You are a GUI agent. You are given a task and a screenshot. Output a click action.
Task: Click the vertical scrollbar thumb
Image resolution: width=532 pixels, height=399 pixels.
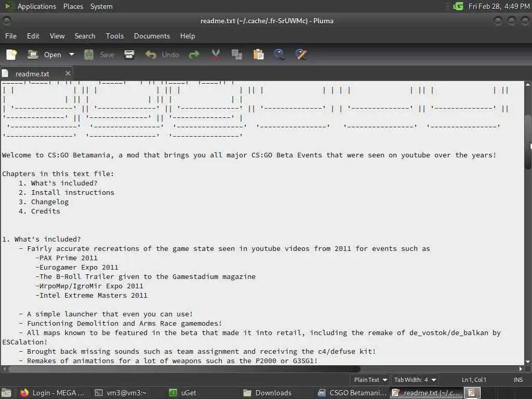click(x=528, y=142)
